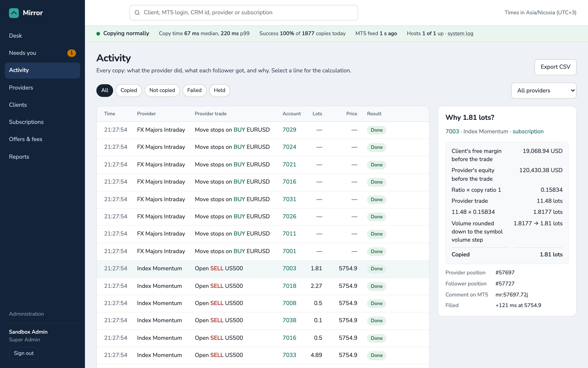
Task: Click the 4.89 lots value
Action: (x=316, y=355)
